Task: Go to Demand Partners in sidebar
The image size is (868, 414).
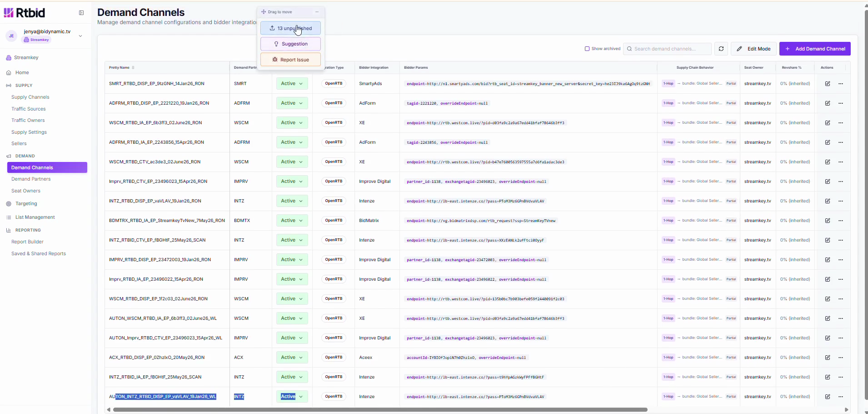Action: pos(31,179)
